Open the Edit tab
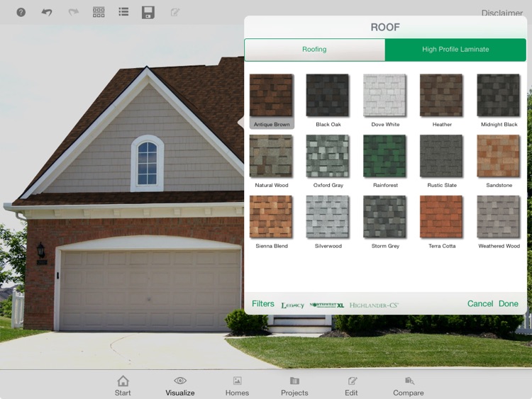532x399 pixels. [351, 386]
